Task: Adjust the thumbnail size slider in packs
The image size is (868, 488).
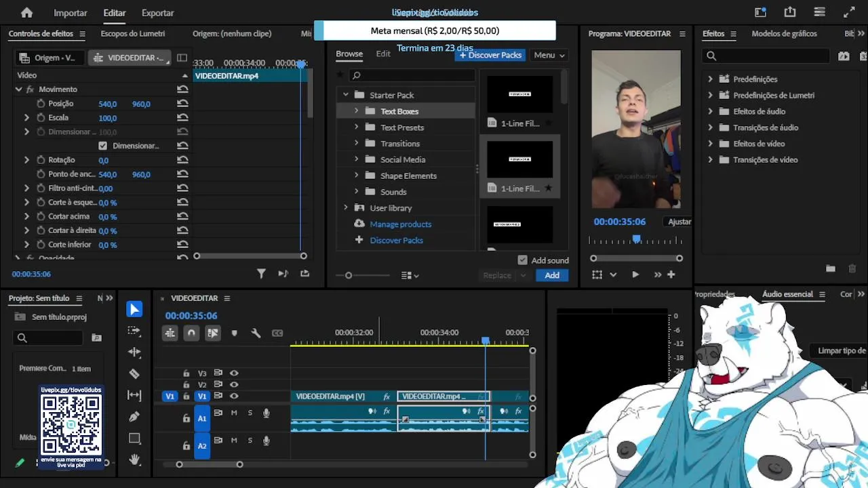Action: (349, 275)
